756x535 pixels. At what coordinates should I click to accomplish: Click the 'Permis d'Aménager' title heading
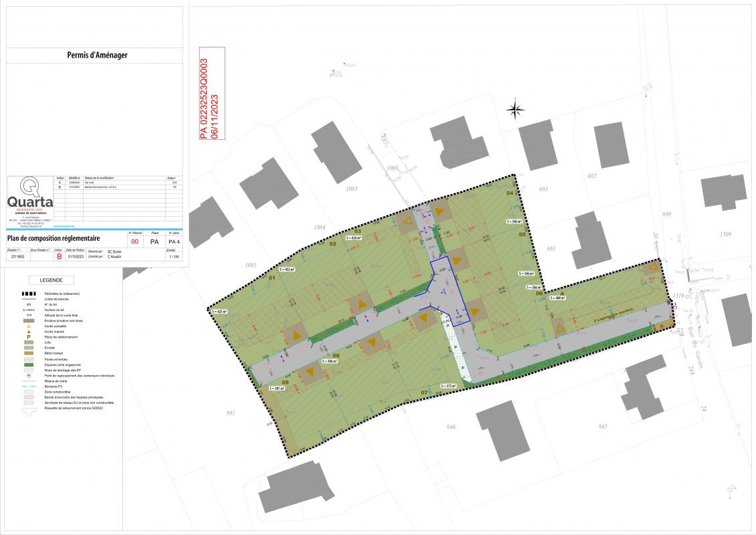(x=98, y=56)
